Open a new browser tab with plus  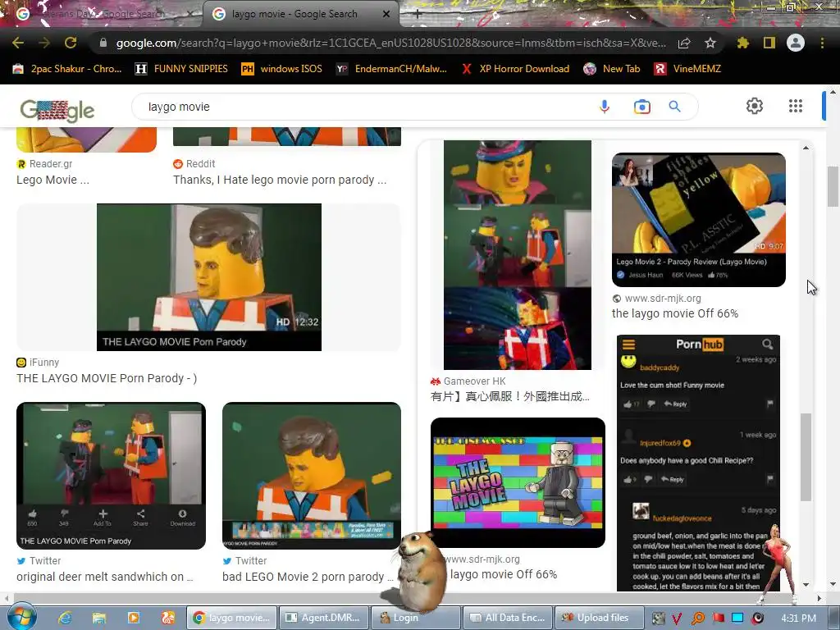(418, 14)
